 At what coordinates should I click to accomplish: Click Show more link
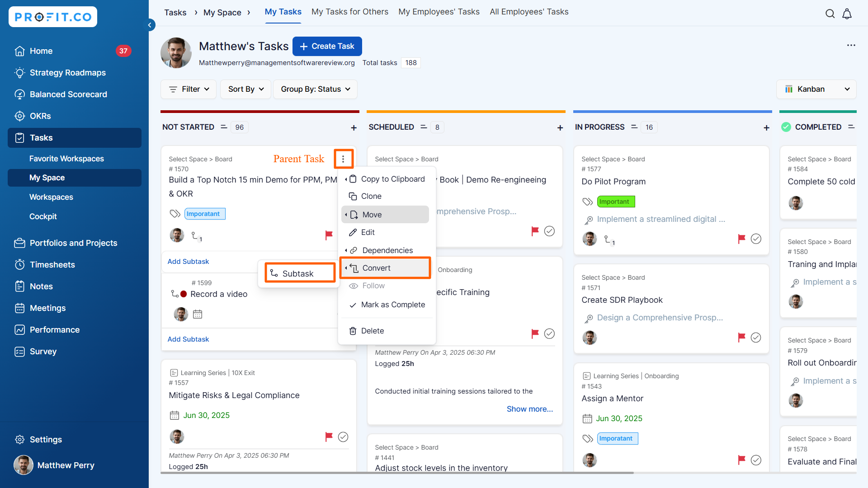(x=530, y=409)
